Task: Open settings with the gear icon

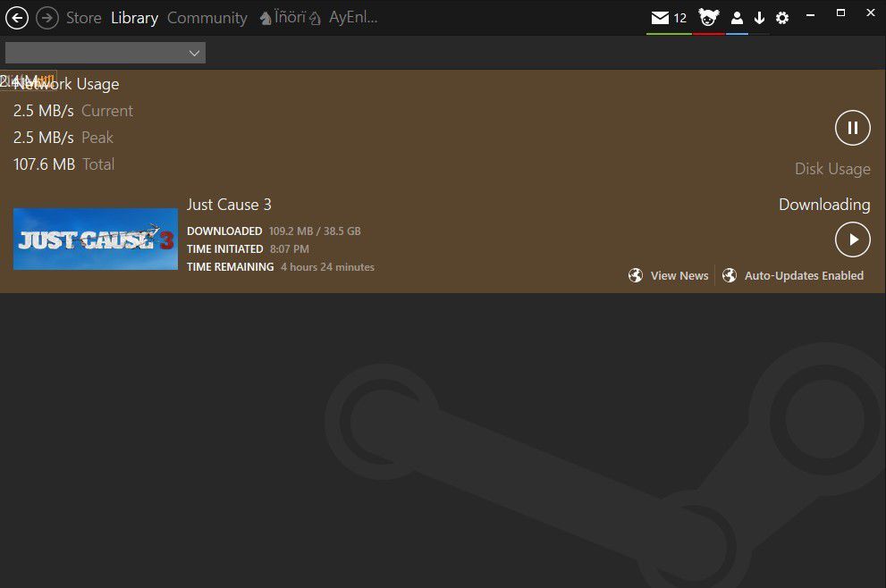Action: (782, 18)
